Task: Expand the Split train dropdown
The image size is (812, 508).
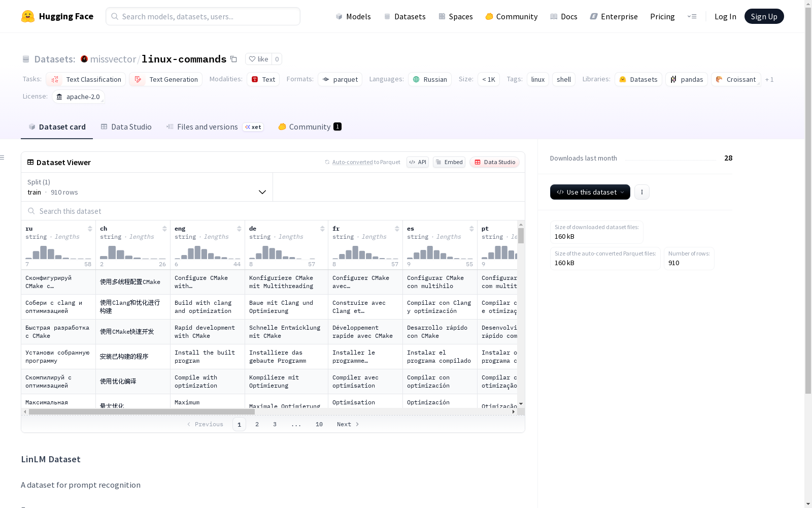Action: point(147,187)
